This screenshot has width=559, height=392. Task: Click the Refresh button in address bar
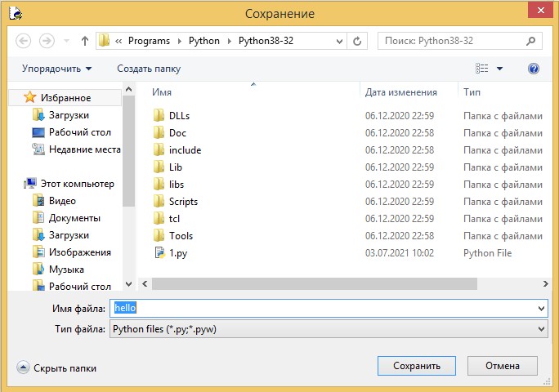coord(357,40)
